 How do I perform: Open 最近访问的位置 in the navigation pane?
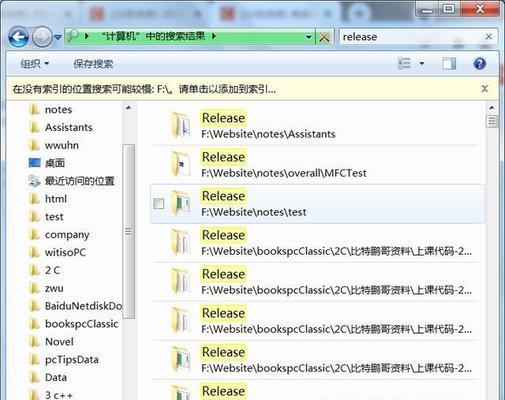click(x=79, y=181)
